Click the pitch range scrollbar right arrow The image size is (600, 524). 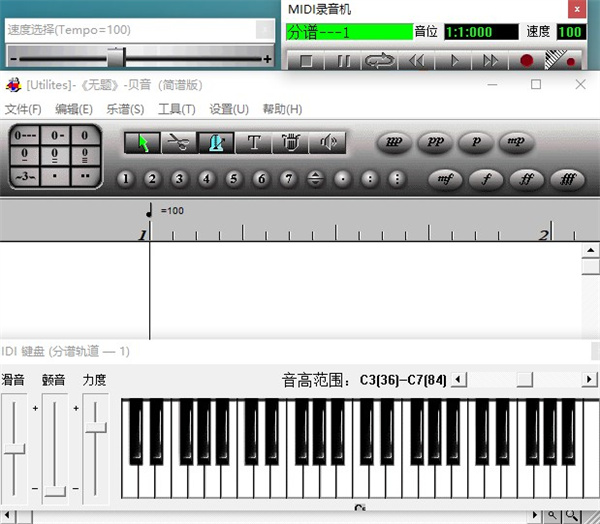[x=590, y=380]
